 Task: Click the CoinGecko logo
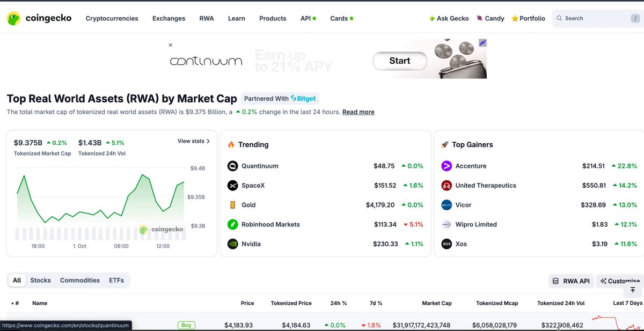coord(40,18)
